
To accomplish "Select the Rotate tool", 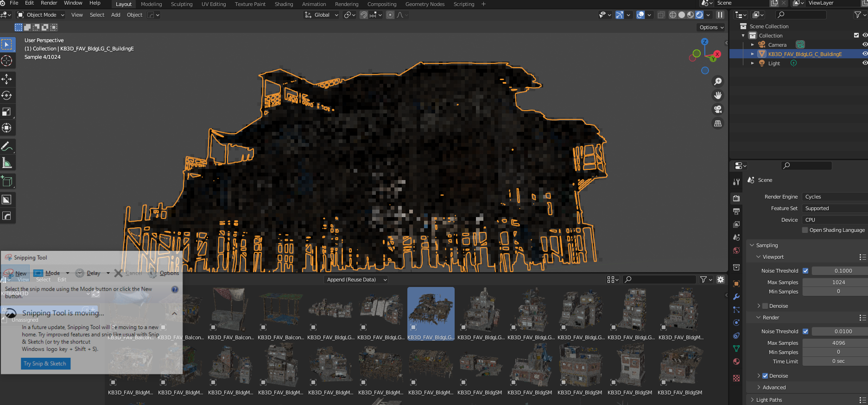I will 7,95.
